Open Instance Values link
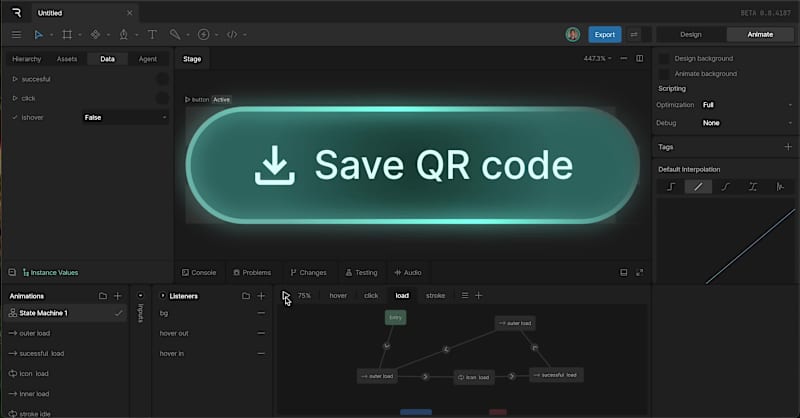This screenshot has width=800, height=418. click(x=51, y=273)
